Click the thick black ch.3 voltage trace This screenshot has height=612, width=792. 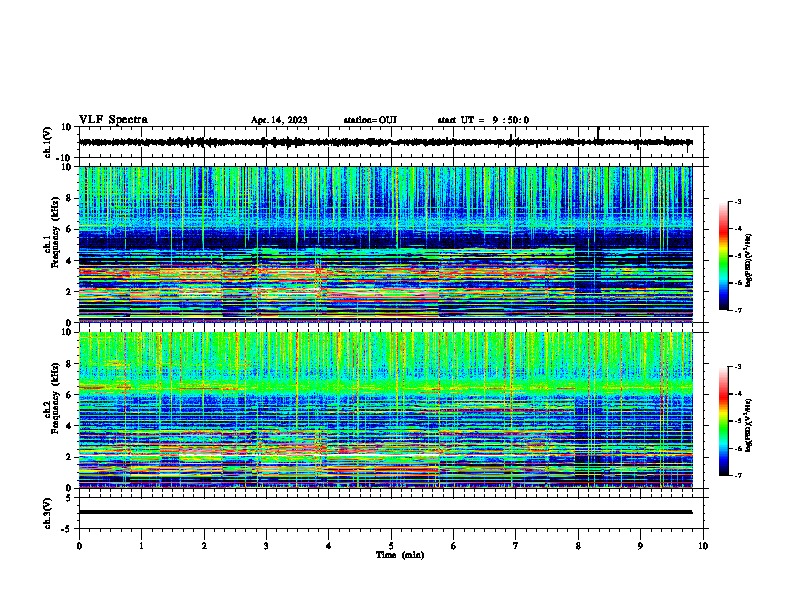[x=385, y=512]
